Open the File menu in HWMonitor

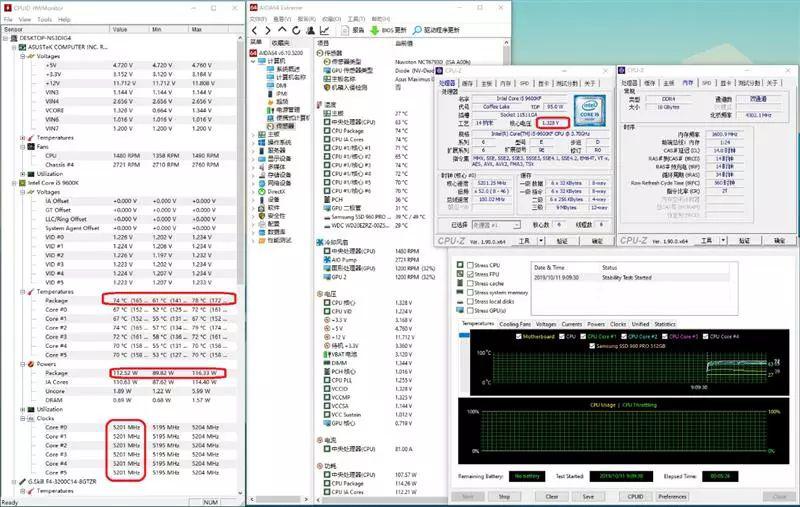click(8, 19)
